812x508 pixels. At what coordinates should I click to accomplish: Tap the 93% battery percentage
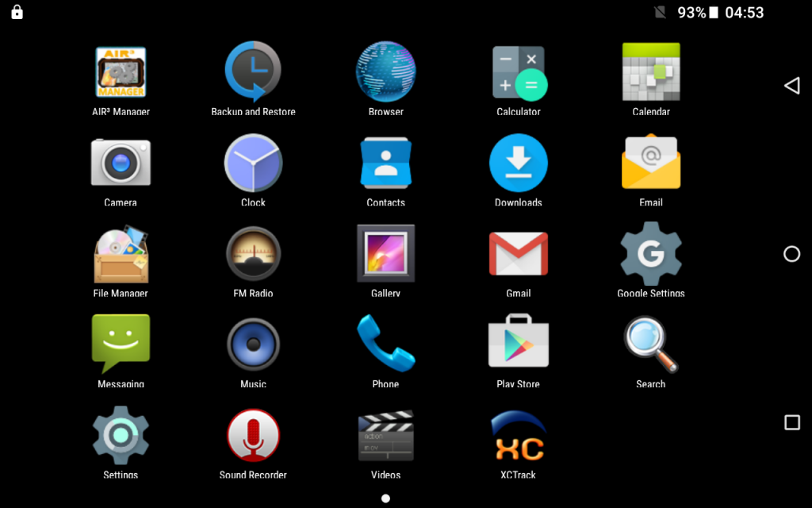[691, 13]
